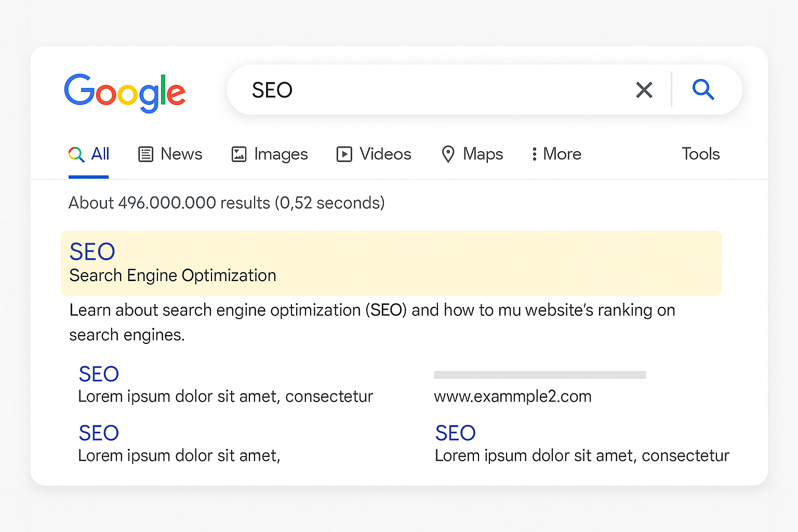
Task: Click the www.exammple2.com URL
Action: tap(512, 396)
